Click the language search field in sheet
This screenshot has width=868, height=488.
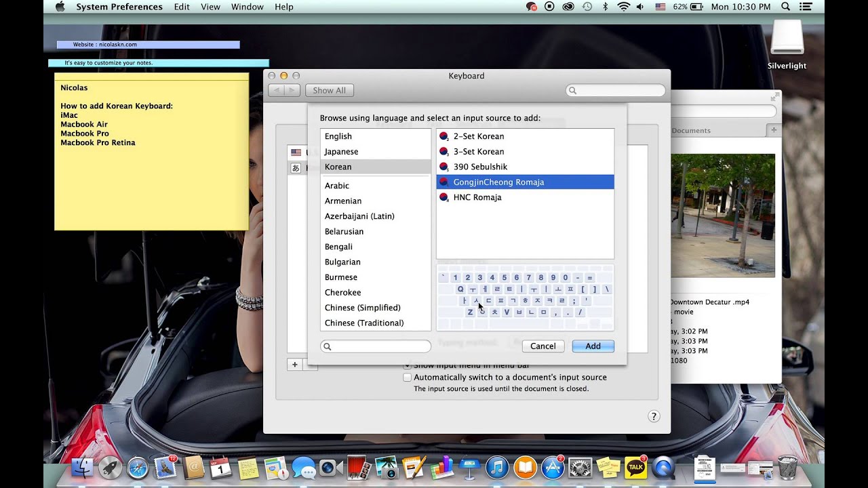pos(376,346)
